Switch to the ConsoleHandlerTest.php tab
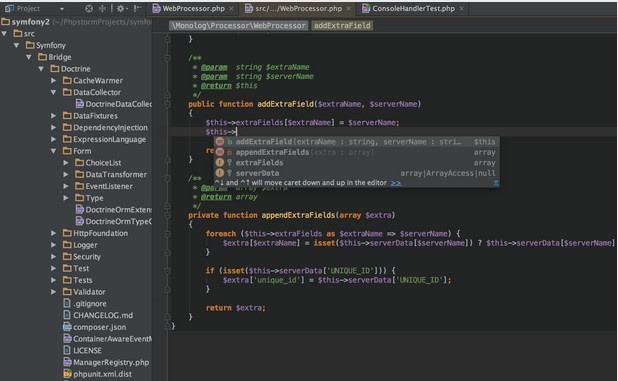 coord(413,8)
